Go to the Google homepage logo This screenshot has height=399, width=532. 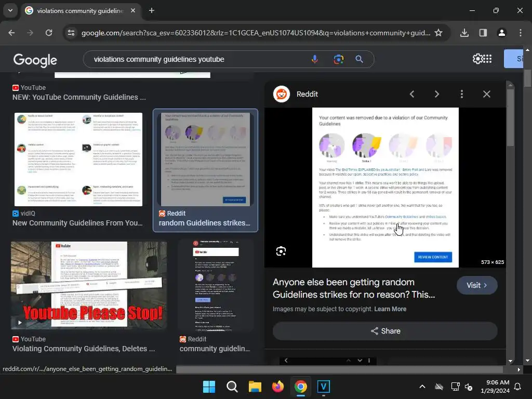point(35,60)
